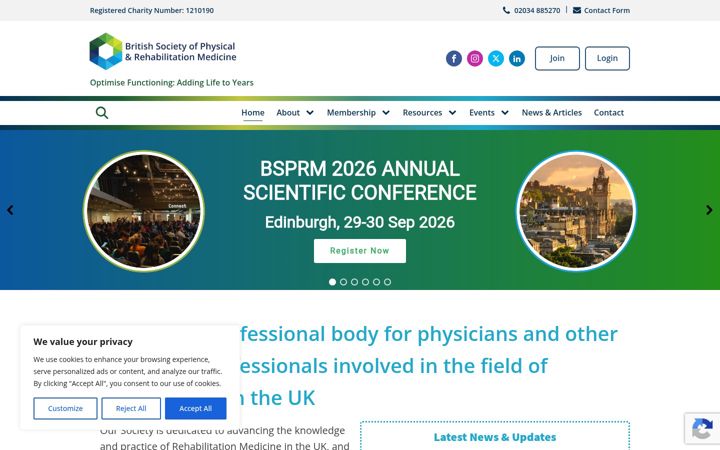720x450 pixels.
Task: Click Reject All cookies button
Action: click(x=131, y=408)
